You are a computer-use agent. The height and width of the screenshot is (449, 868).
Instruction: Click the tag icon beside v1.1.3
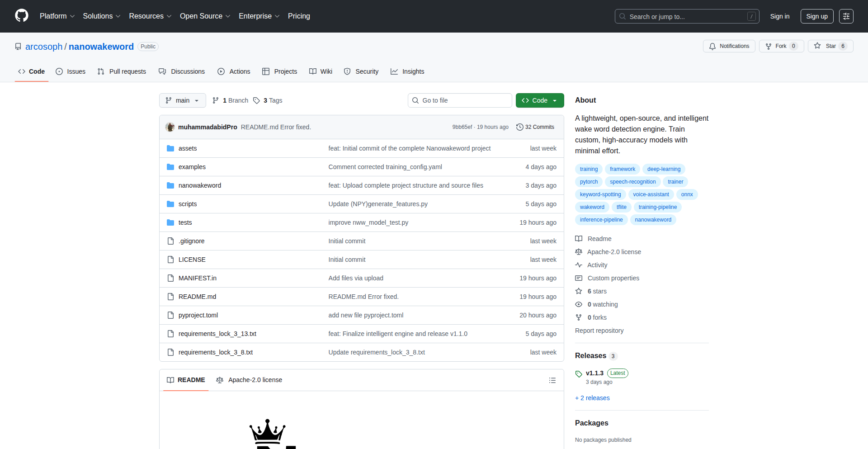[579, 373]
